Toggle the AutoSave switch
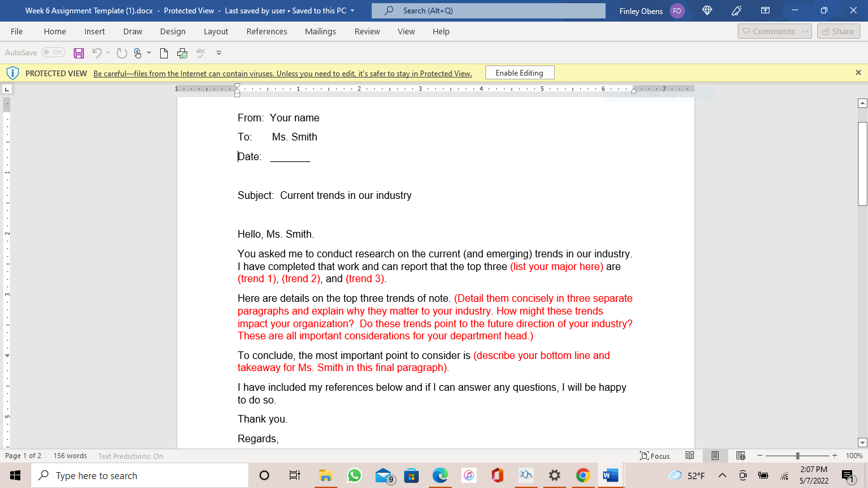This screenshot has height=488, width=868. click(x=53, y=53)
